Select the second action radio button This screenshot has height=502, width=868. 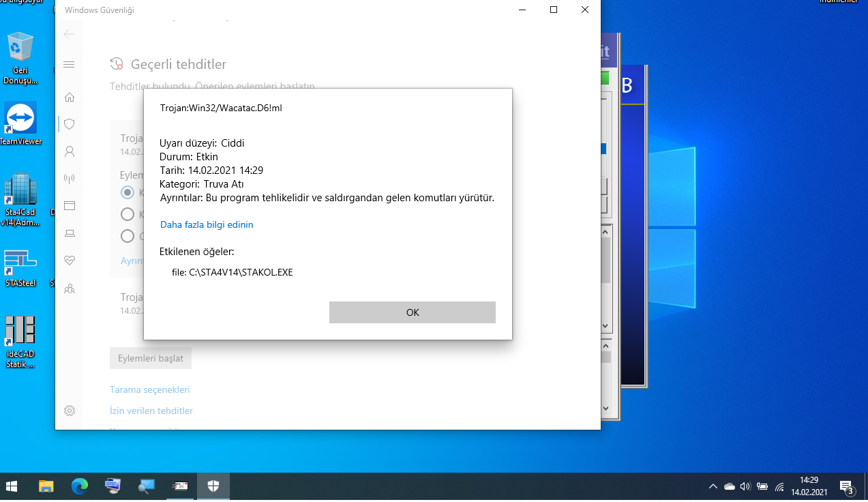click(127, 214)
